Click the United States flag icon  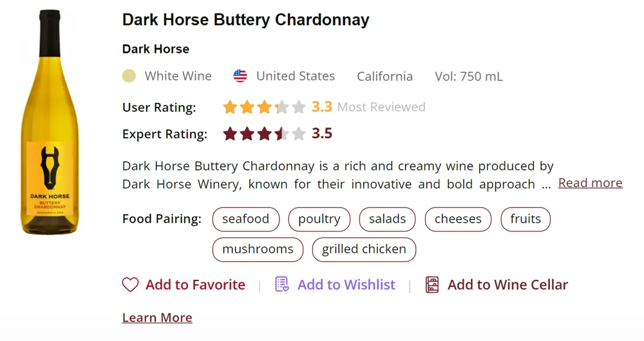pos(240,76)
